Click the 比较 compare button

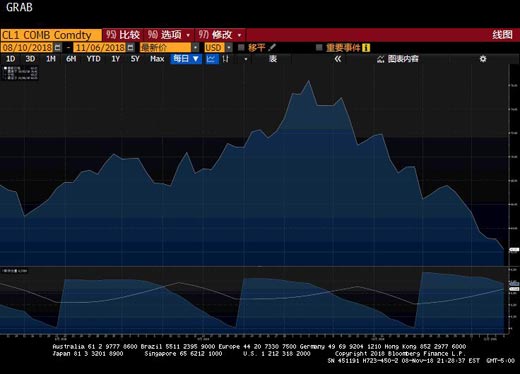[x=123, y=35]
